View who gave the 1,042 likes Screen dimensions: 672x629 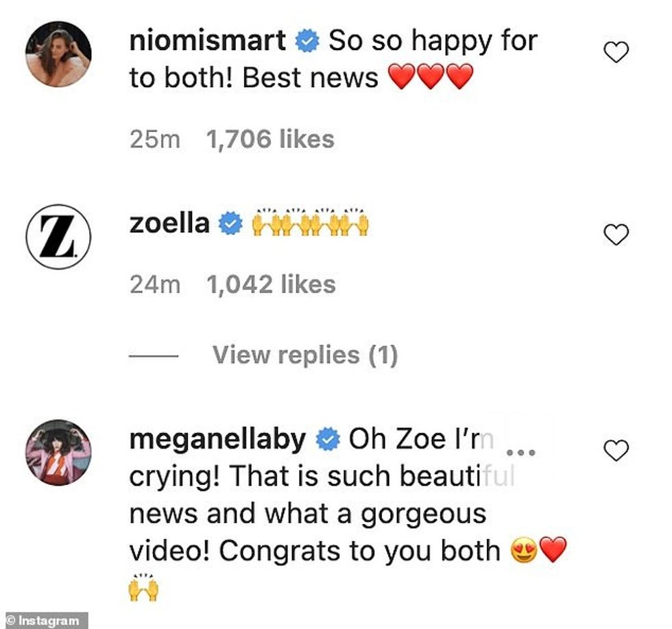coord(271,284)
